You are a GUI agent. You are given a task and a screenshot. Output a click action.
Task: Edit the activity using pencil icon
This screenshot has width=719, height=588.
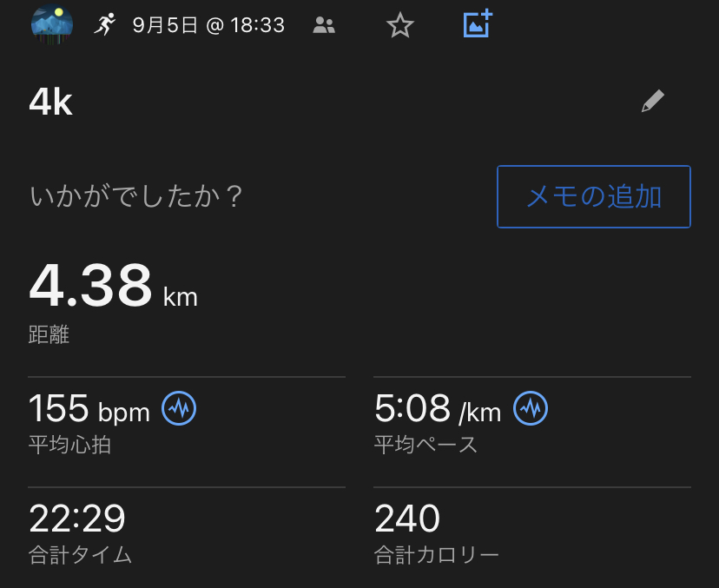pyautogui.click(x=652, y=102)
